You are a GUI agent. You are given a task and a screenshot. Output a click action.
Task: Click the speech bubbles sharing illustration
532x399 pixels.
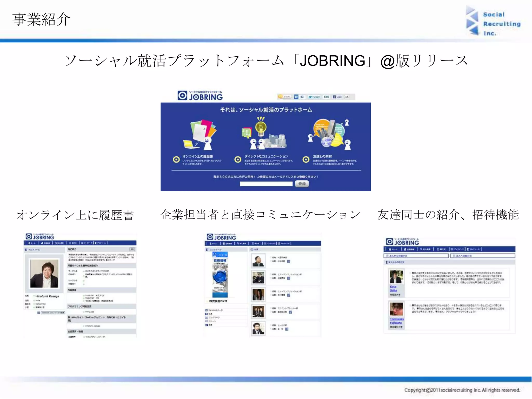(x=330, y=134)
